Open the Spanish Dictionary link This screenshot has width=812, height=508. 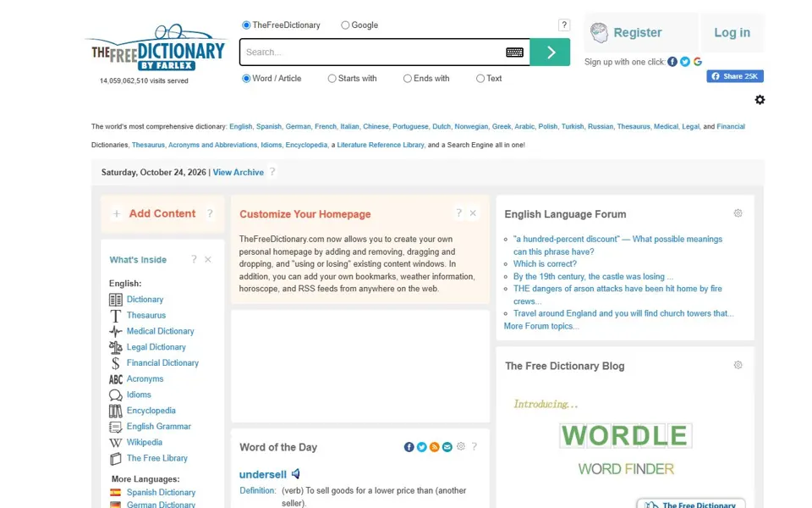pos(161,493)
